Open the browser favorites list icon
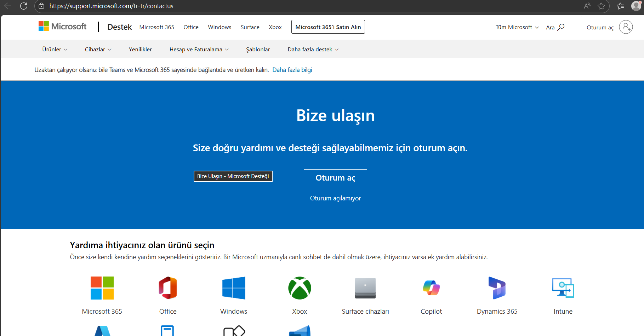 (620, 6)
